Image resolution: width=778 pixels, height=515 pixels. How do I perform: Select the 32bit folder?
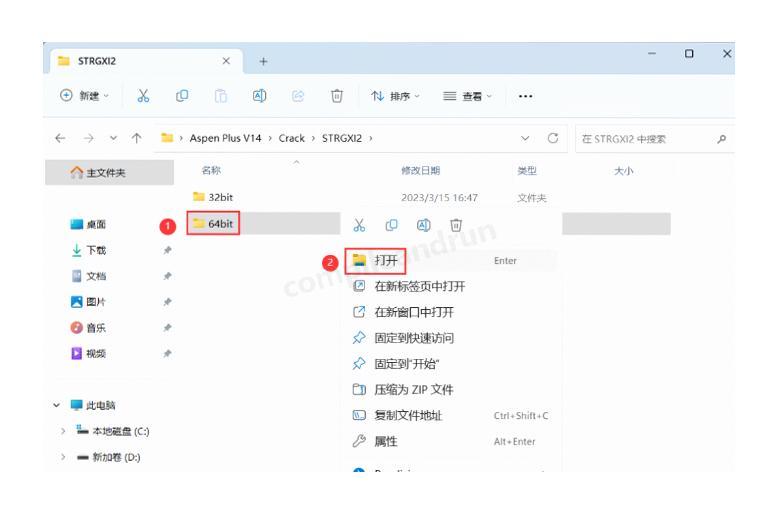click(x=213, y=197)
